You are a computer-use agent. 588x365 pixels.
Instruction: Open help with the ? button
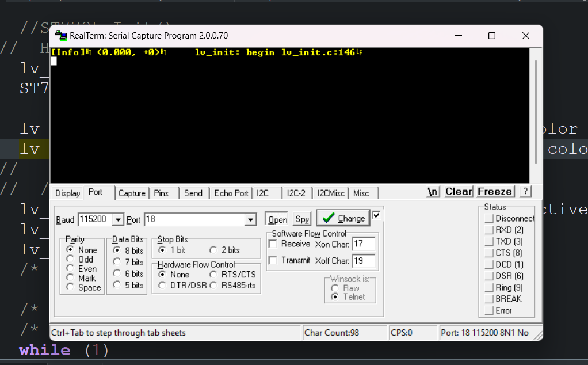pyautogui.click(x=525, y=192)
